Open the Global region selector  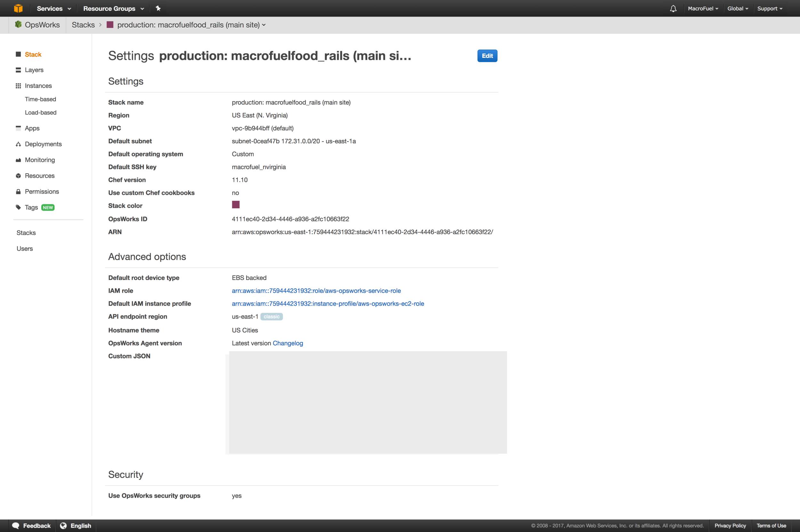[738, 9]
